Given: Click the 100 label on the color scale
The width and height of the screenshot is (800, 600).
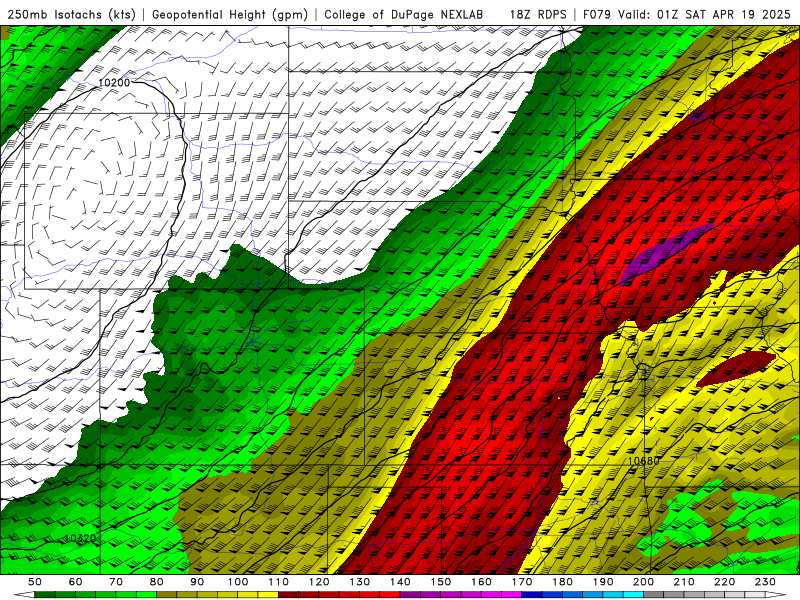Looking at the screenshot, I should pyautogui.click(x=238, y=582).
